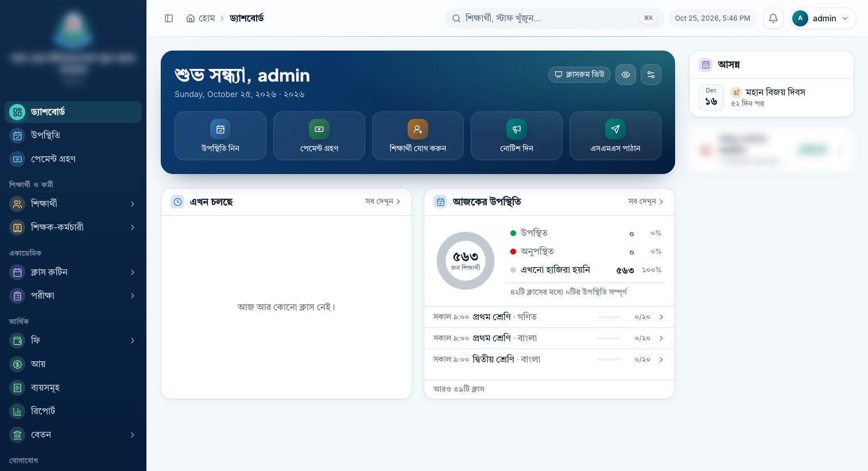
Task: Open উপস্থিতি from the sidebar
Action: 73,136
